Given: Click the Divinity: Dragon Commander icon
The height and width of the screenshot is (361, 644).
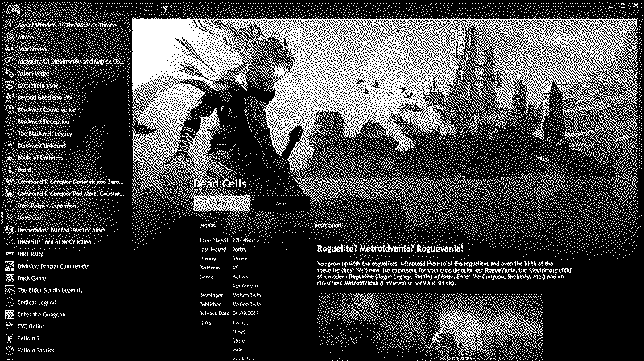Looking at the screenshot, I should [x=9, y=265].
